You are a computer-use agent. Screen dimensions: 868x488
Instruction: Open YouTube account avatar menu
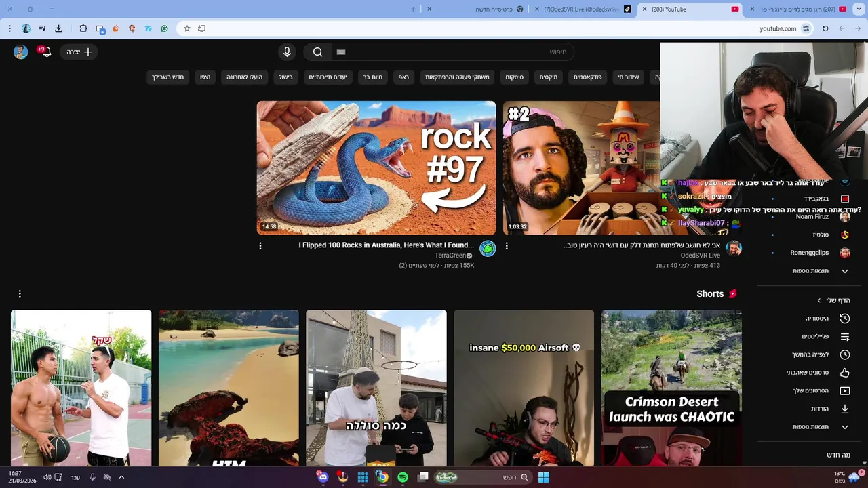tap(20, 52)
